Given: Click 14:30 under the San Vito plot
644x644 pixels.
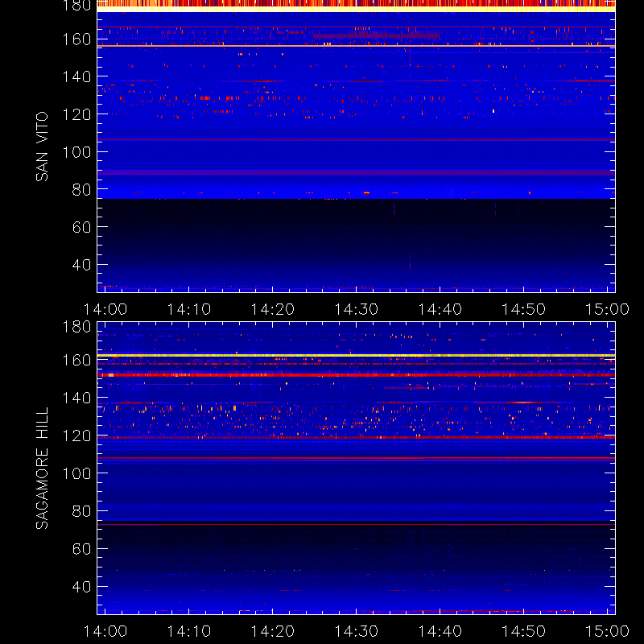Looking at the screenshot, I should [356, 309].
